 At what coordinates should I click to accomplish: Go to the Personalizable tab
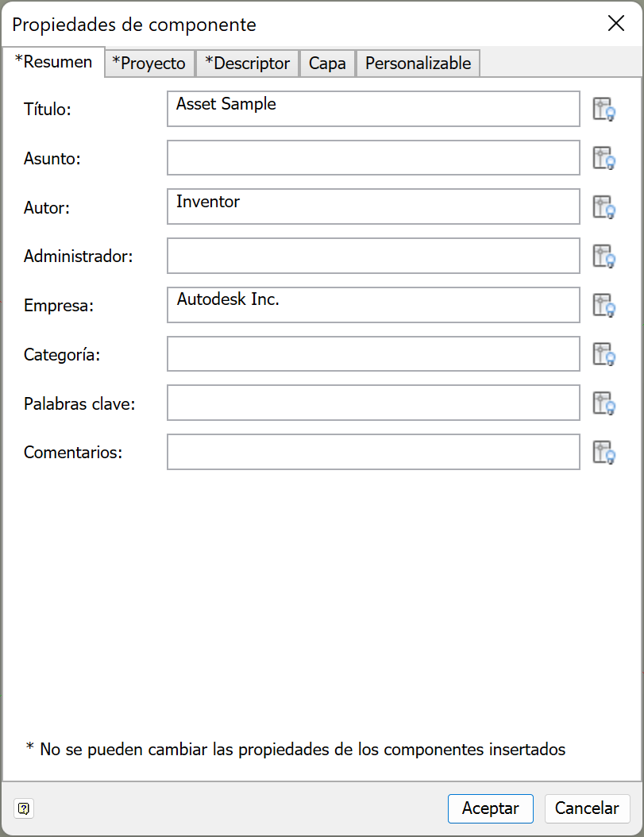(418, 64)
